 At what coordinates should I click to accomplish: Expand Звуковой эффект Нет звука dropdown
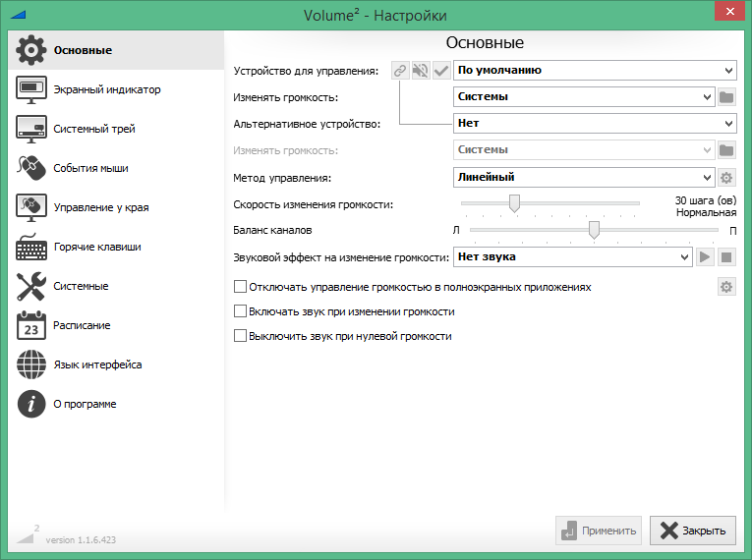pos(573,257)
